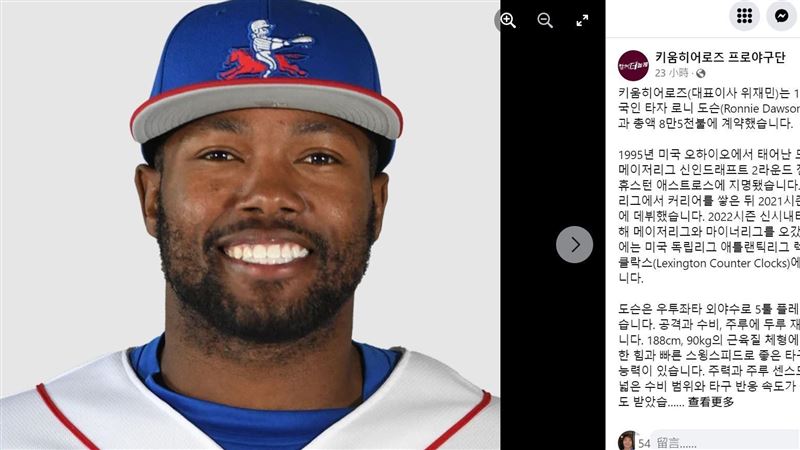Enter fullscreen photo view
800x450 pixels.
(x=582, y=20)
